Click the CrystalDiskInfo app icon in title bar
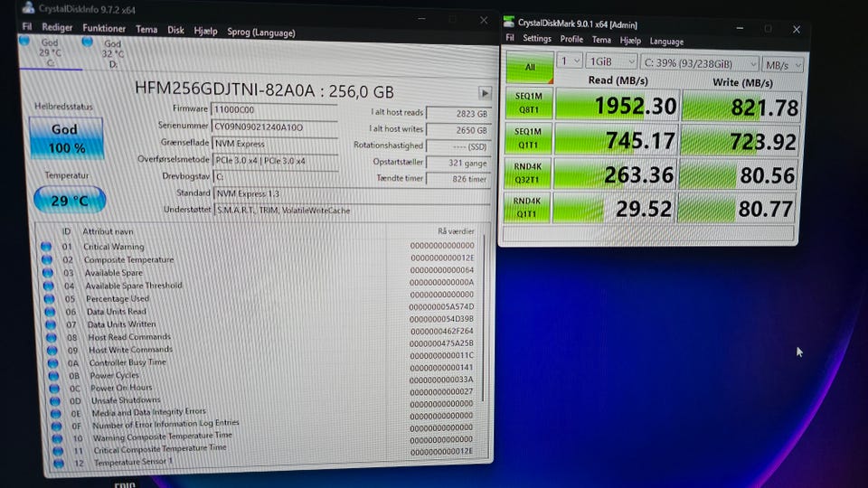This screenshot has height=488, width=868. pos(28,7)
